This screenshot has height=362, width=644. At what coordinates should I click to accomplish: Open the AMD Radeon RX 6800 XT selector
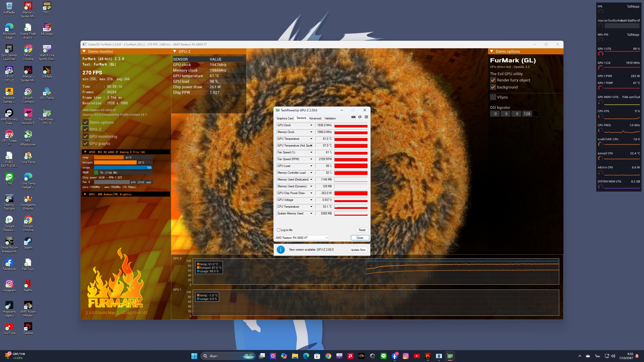point(302,238)
